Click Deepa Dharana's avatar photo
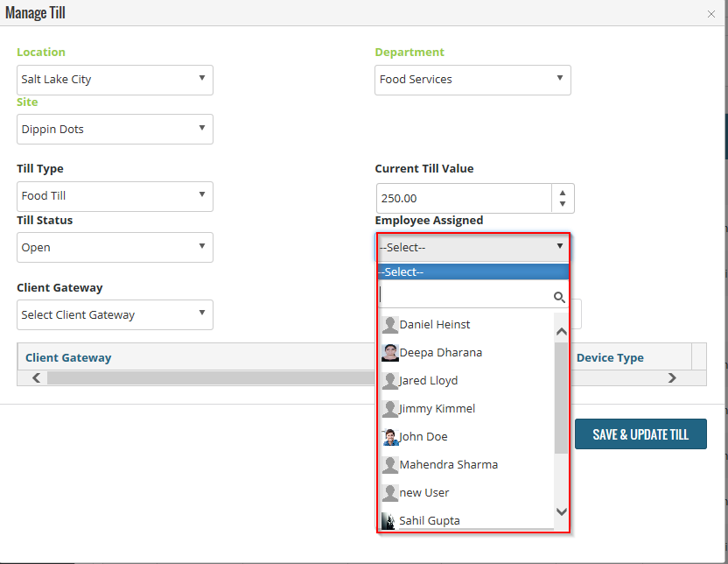728x564 pixels. pos(390,353)
